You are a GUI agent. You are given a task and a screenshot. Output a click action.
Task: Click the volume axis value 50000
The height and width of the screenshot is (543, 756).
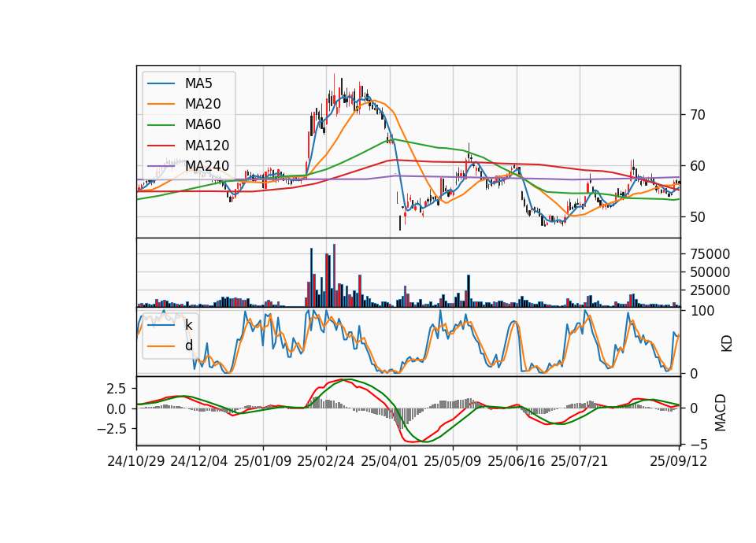pos(710,272)
